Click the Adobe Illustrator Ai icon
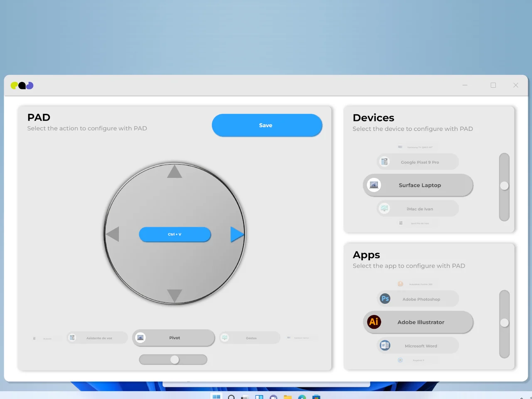 374,322
